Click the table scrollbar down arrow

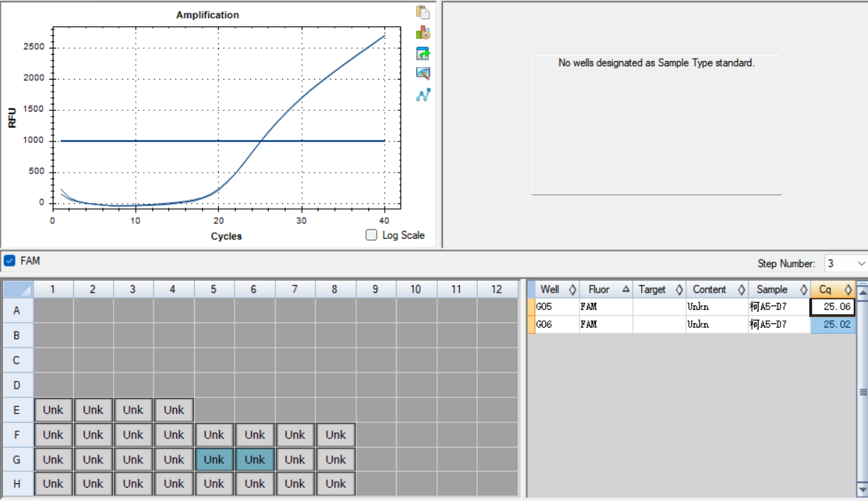(x=862, y=490)
